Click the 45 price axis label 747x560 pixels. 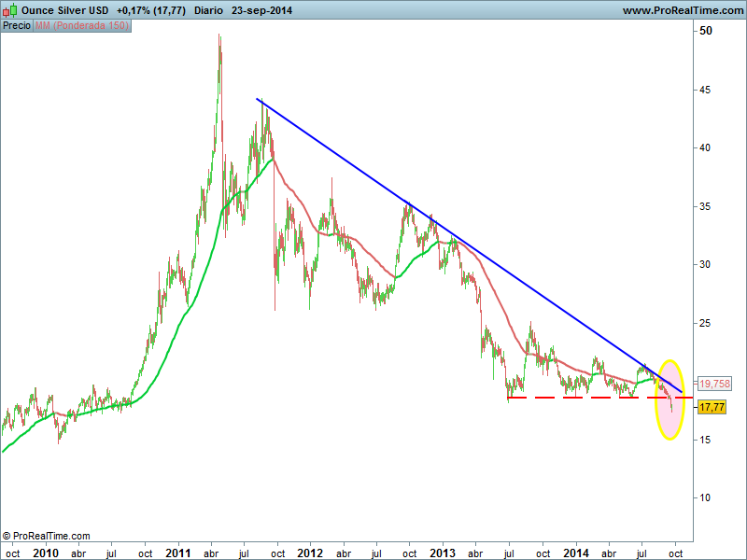[705, 90]
